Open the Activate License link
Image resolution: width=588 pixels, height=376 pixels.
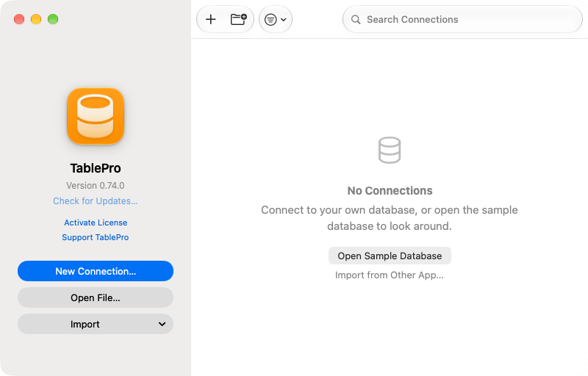point(96,223)
